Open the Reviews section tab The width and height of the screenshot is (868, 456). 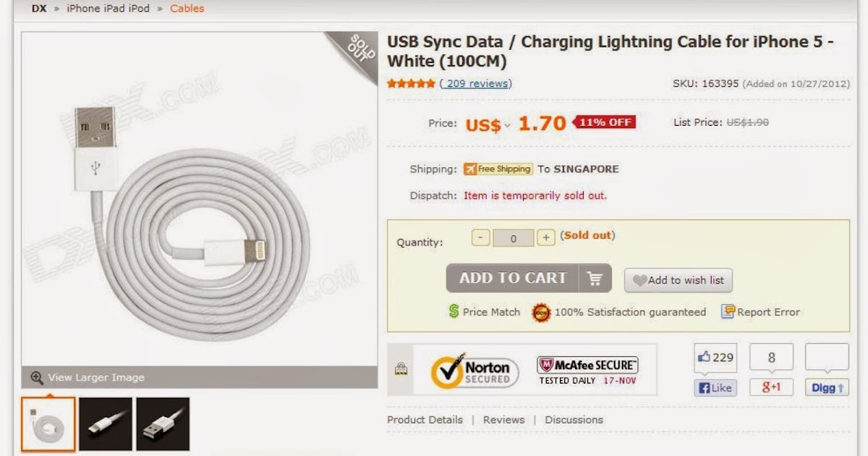(503, 419)
